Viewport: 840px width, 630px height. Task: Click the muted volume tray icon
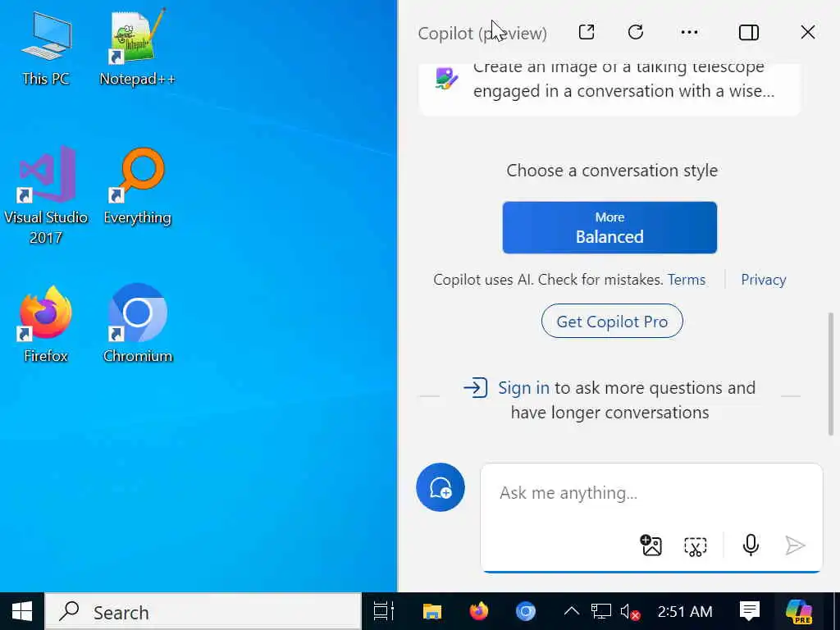[630, 611]
